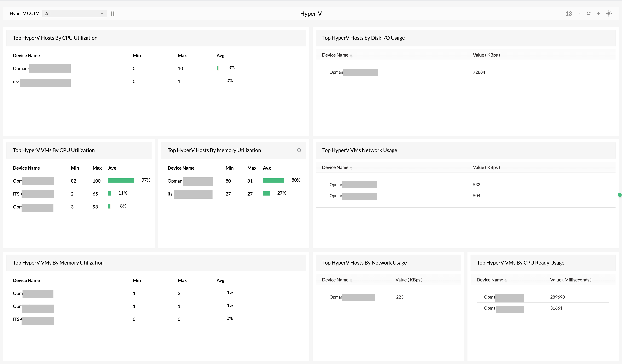Open the Hyper V CCTV 'All' dropdown
622x364 pixels.
pos(74,14)
